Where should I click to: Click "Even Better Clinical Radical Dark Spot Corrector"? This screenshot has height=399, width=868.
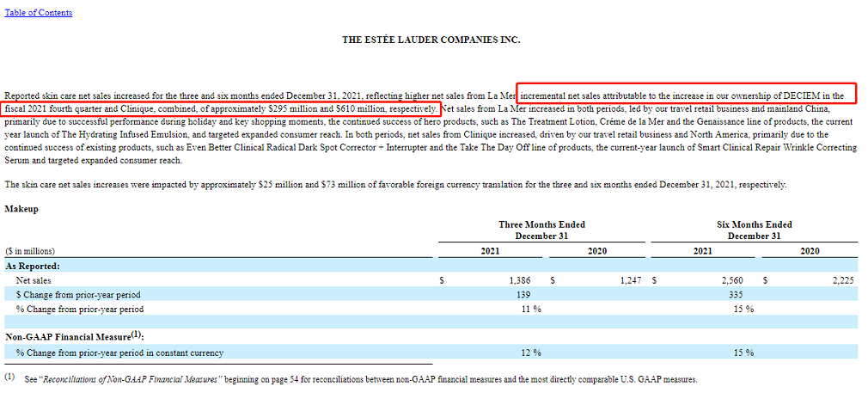coord(282,148)
